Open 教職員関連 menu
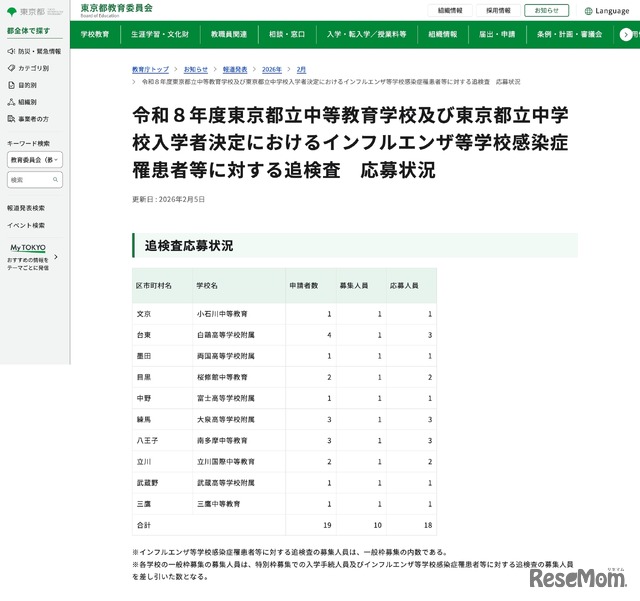640x601 pixels. tap(229, 34)
